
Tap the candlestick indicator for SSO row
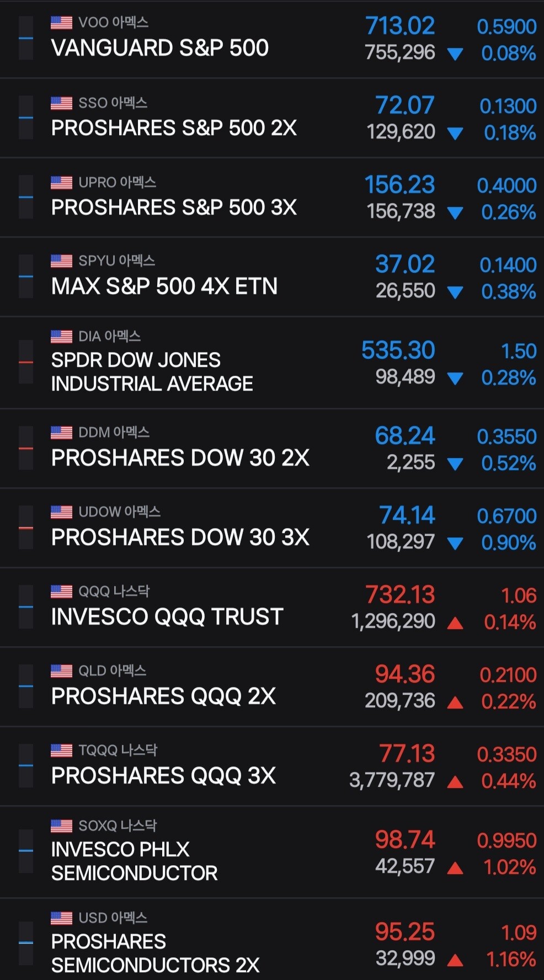(x=26, y=118)
